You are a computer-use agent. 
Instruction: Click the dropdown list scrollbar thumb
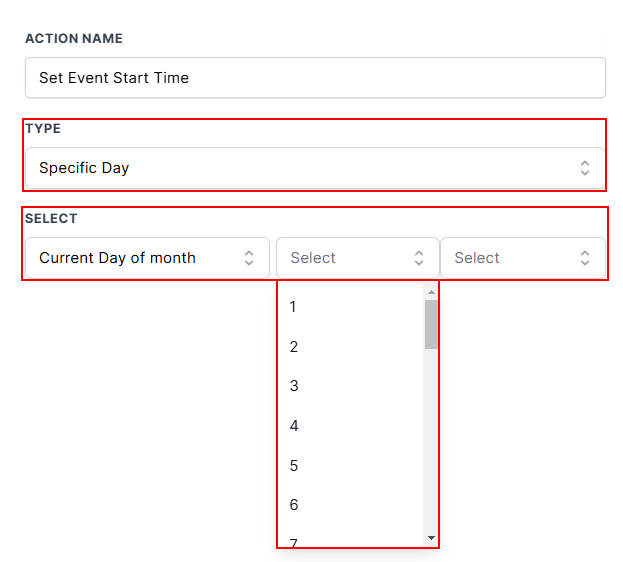click(x=431, y=324)
